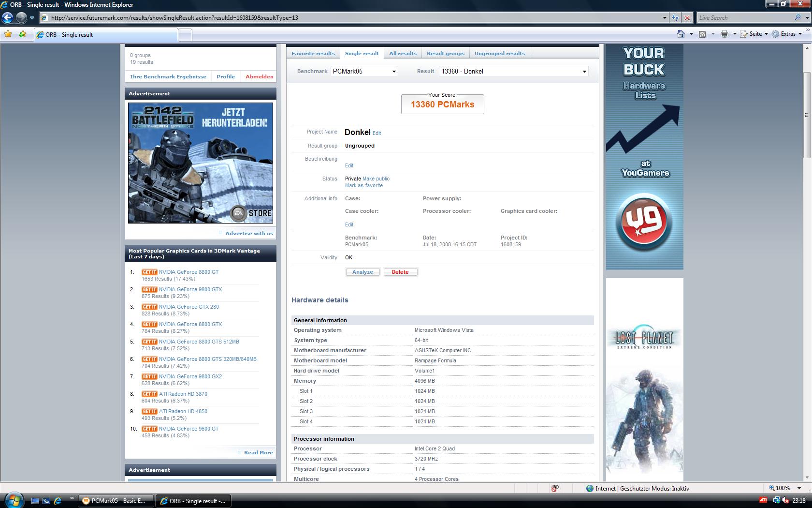Click the YouGamers hardware lists banner ad
Viewport: 812px width, 508px height.
644,157
